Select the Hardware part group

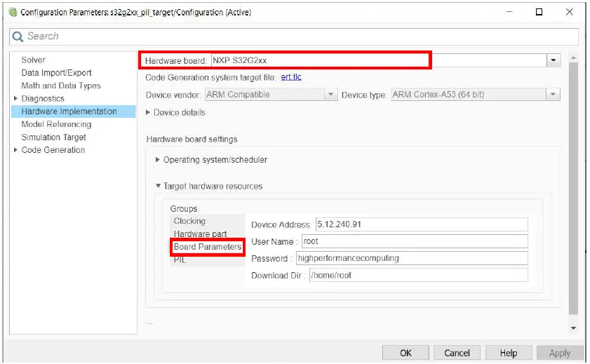pyautogui.click(x=208, y=234)
